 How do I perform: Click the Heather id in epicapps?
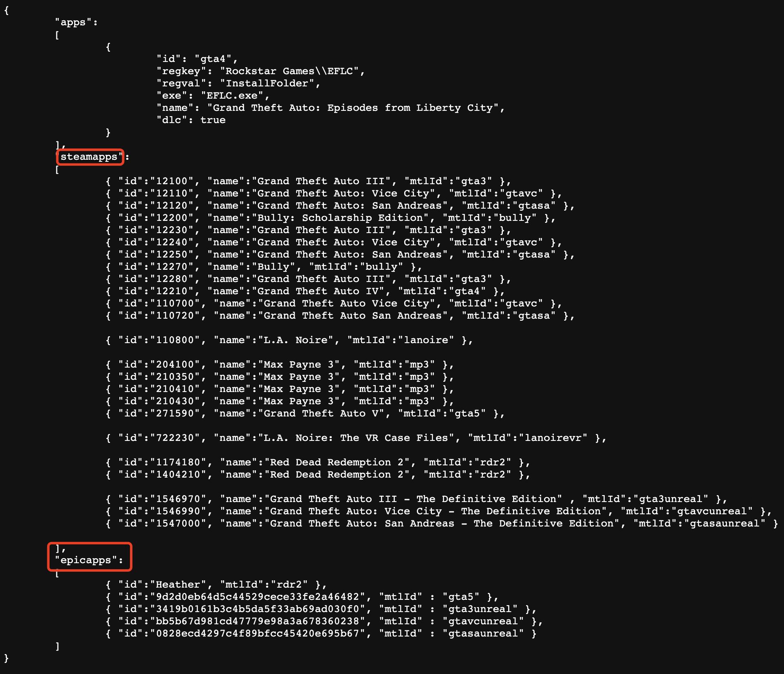[x=178, y=585]
